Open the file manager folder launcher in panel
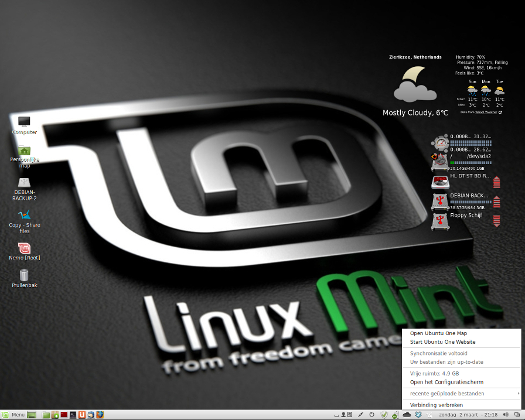525x420 pixels. (x=46, y=415)
